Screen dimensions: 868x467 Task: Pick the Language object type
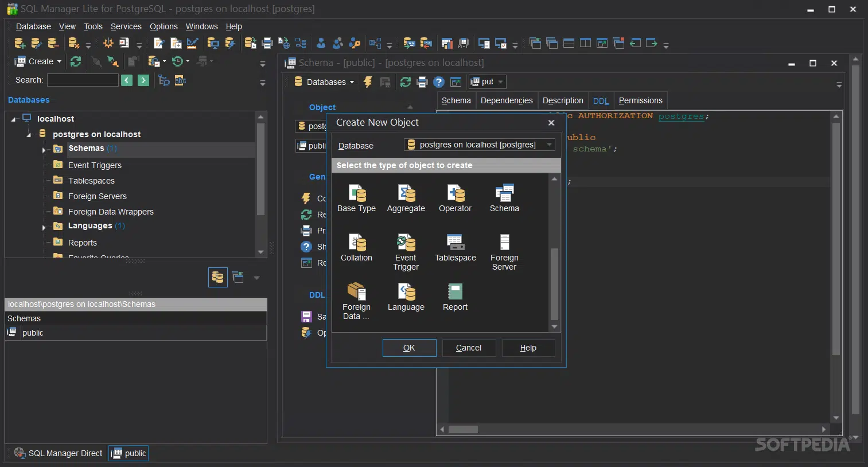coord(406,297)
